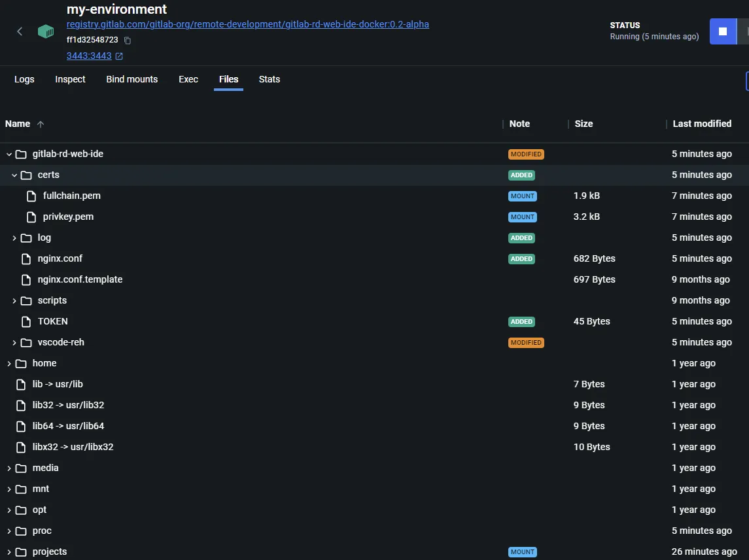Select the libx32 -> usr/libx32 entry name
This screenshot has width=749, height=560.
click(x=73, y=447)
